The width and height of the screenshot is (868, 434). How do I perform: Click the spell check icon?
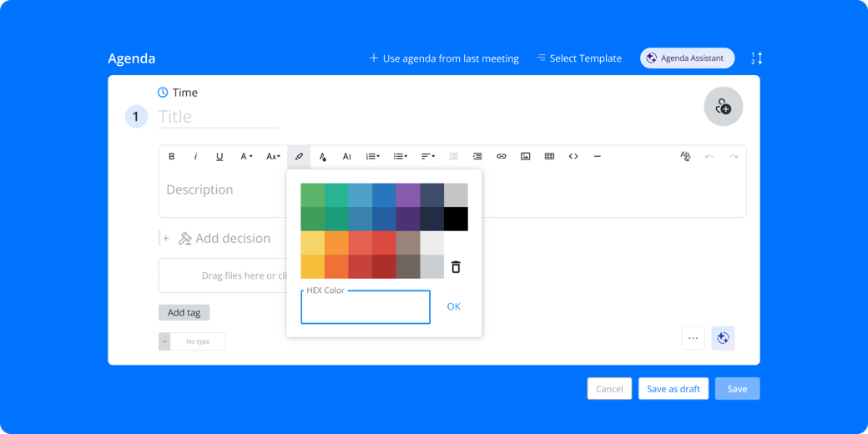coord(685,156)
